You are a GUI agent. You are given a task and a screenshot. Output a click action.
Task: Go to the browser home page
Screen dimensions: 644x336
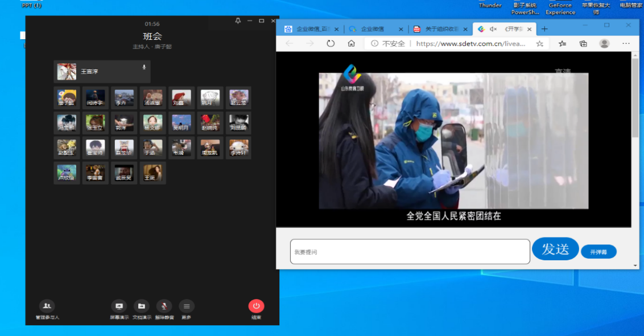[x=352, y=43]
